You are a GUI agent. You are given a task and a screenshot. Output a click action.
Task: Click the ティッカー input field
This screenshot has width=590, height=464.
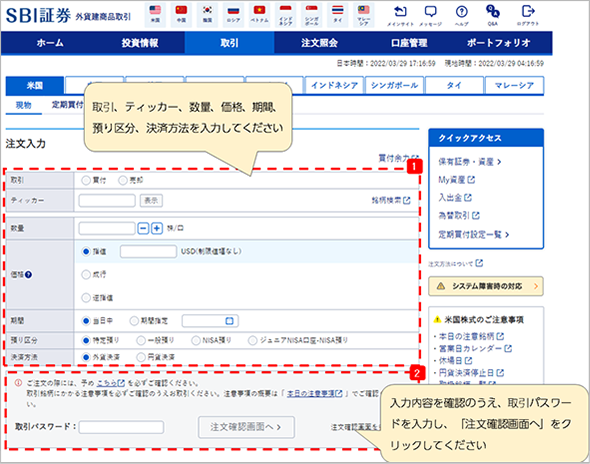[107, 201]
